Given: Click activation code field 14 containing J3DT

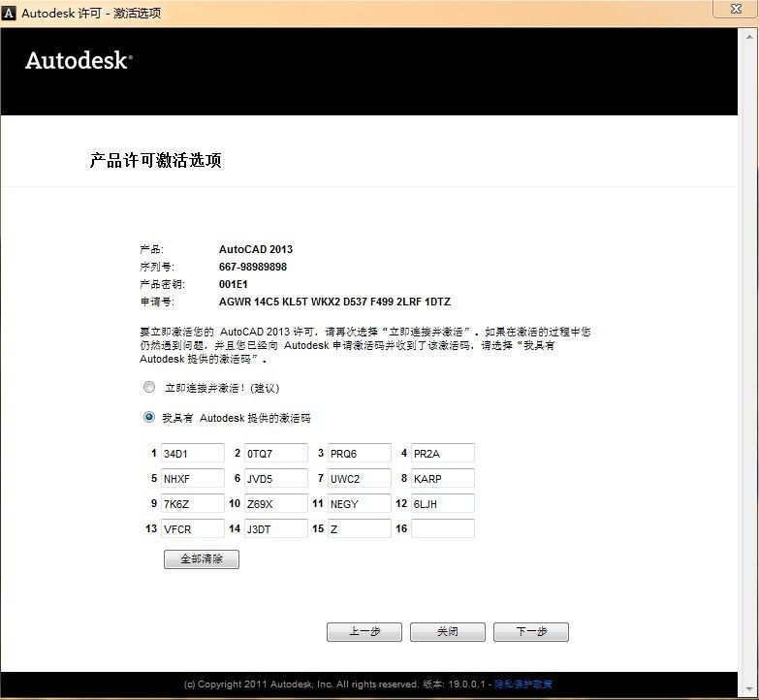Looking at the screenshot, I should pos(276,528).
